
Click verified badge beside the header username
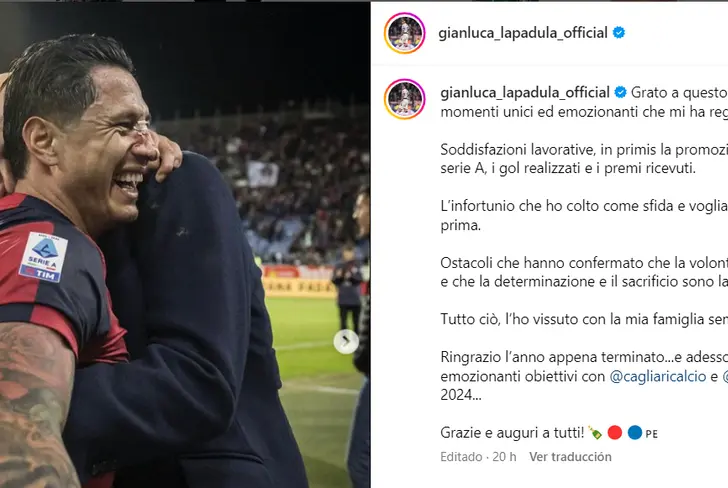(618, 33)
